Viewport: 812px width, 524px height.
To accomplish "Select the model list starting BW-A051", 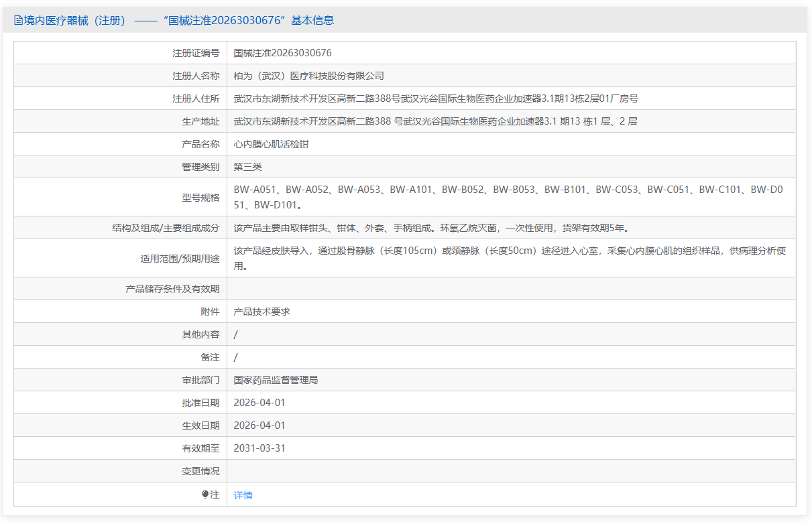I will click(x=508, y=197).
